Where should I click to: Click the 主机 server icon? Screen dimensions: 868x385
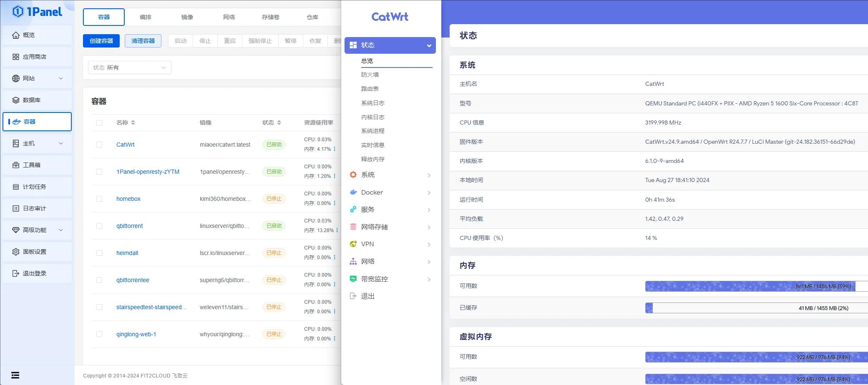(x=16, y=143)
